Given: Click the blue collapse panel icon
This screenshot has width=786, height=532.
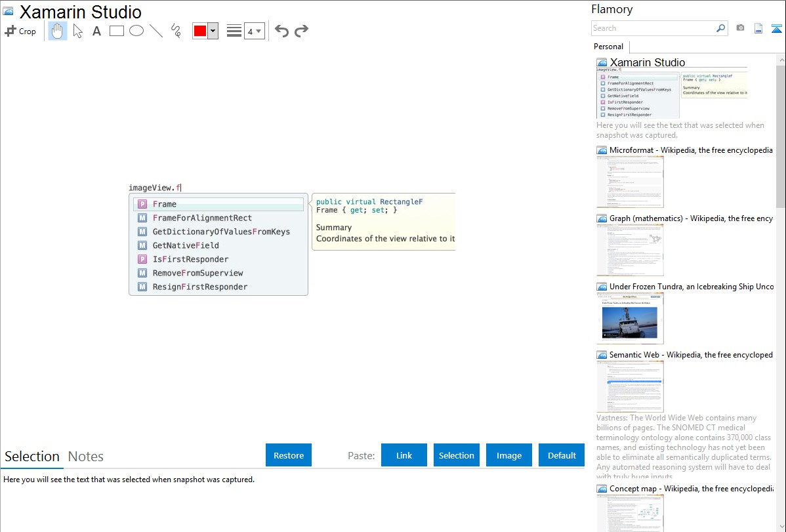Looking at the screenshot, I should [776, 28].
